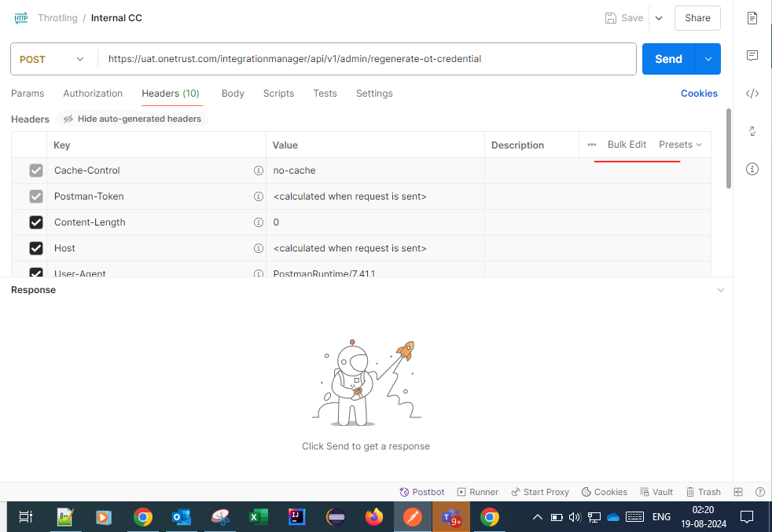Open the Save options dropdown arrow

click(659, 18)
